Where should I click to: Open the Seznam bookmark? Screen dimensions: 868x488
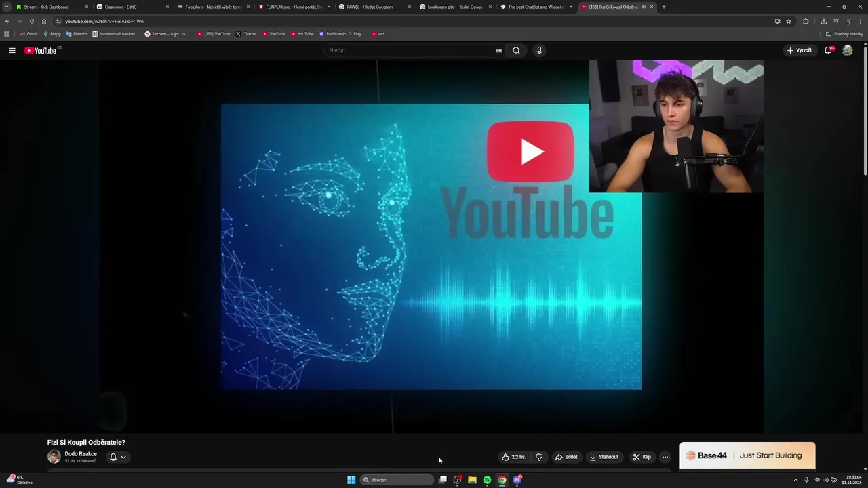[x=167, y=34]
